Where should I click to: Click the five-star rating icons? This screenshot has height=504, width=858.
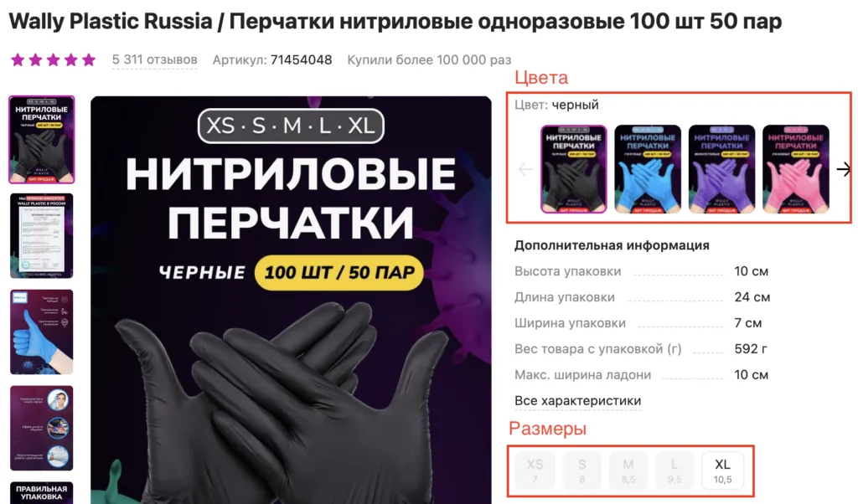click(53, 59)
